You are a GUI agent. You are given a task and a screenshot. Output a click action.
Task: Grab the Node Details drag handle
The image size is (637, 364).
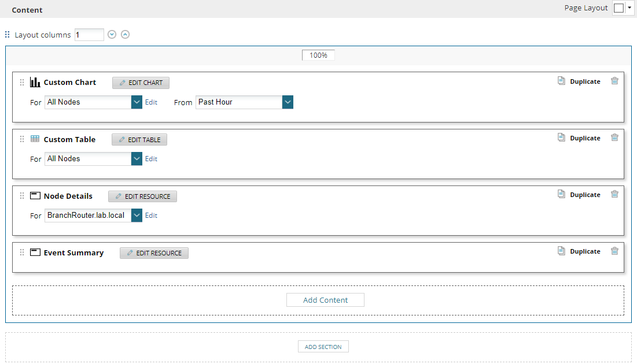pyautogui.click(x=22, y=196)
